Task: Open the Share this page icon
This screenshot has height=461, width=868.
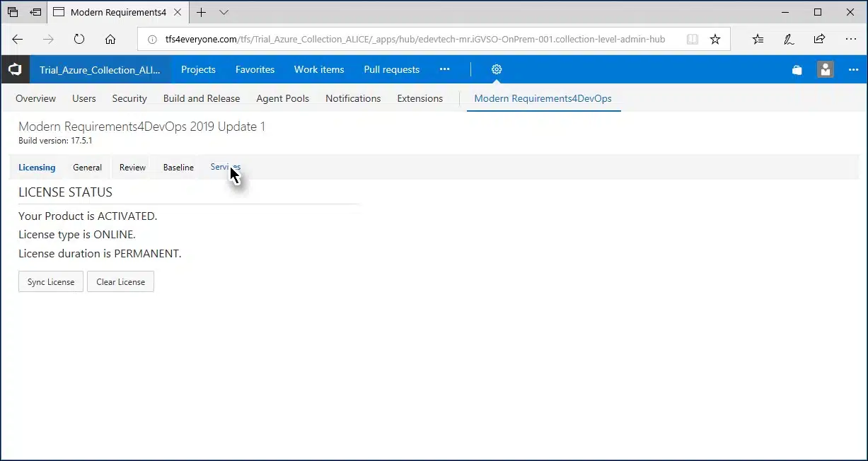Action: [819, 40]
